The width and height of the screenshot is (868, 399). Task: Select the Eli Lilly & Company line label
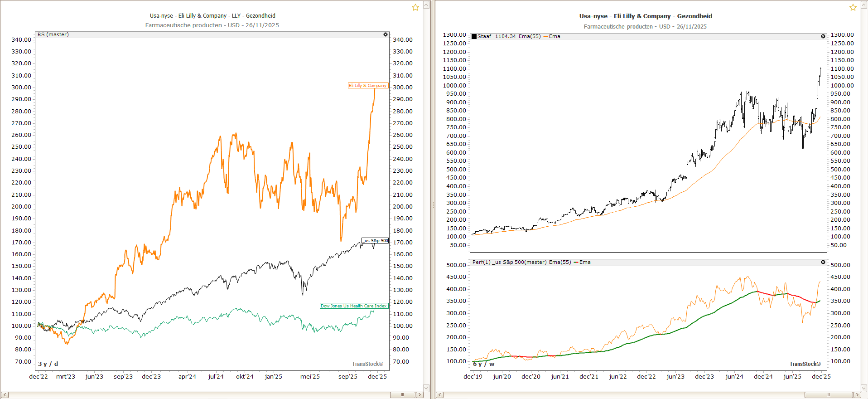pos(367,85)
